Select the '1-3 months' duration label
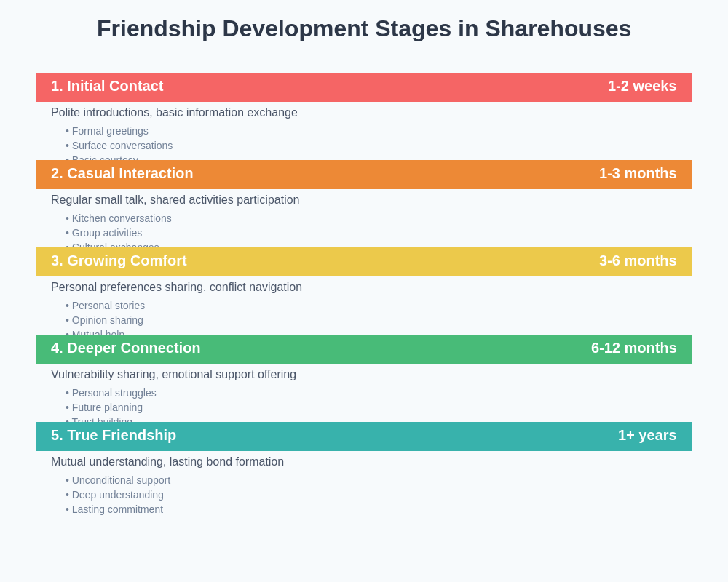The image size is (728, 582). pos(638,173)
